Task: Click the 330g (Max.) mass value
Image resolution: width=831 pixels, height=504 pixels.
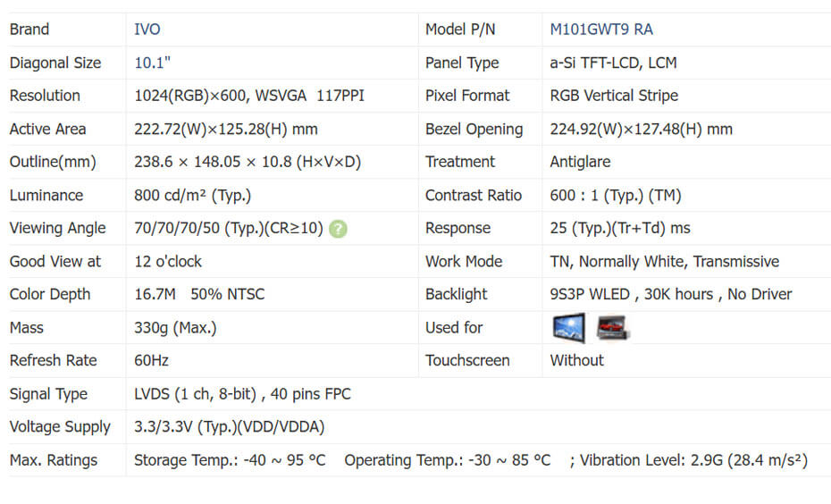Action: pyautogui.click(x=175, y=327)
